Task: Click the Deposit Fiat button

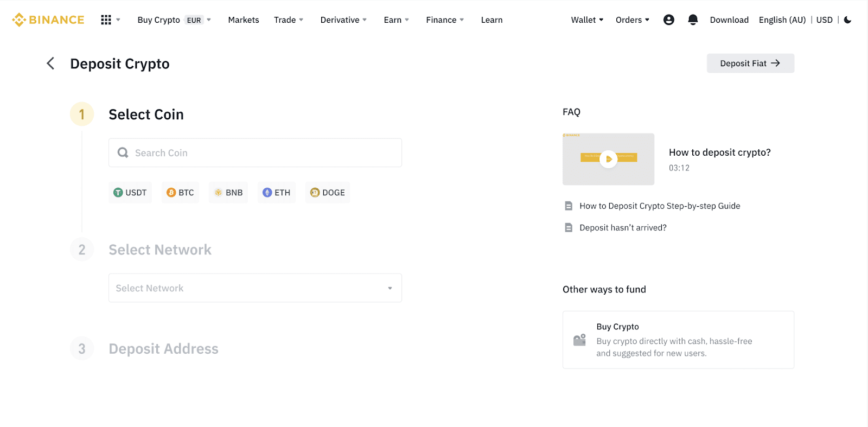Action: [x=750, y=63]
